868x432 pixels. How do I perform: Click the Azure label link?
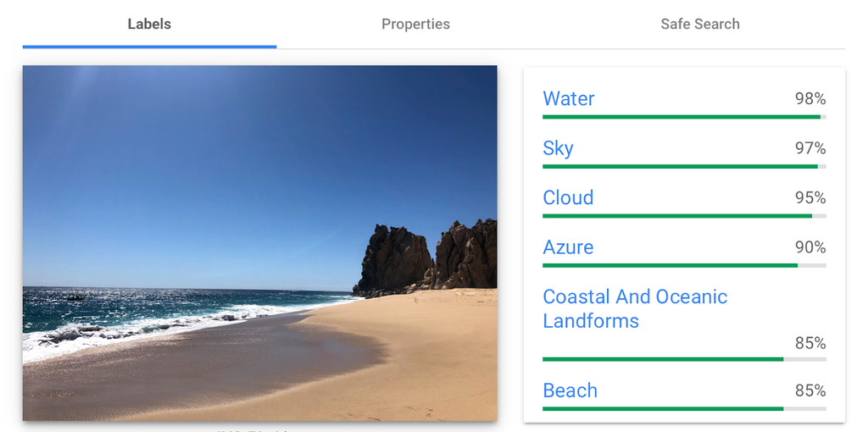[568, 247]
